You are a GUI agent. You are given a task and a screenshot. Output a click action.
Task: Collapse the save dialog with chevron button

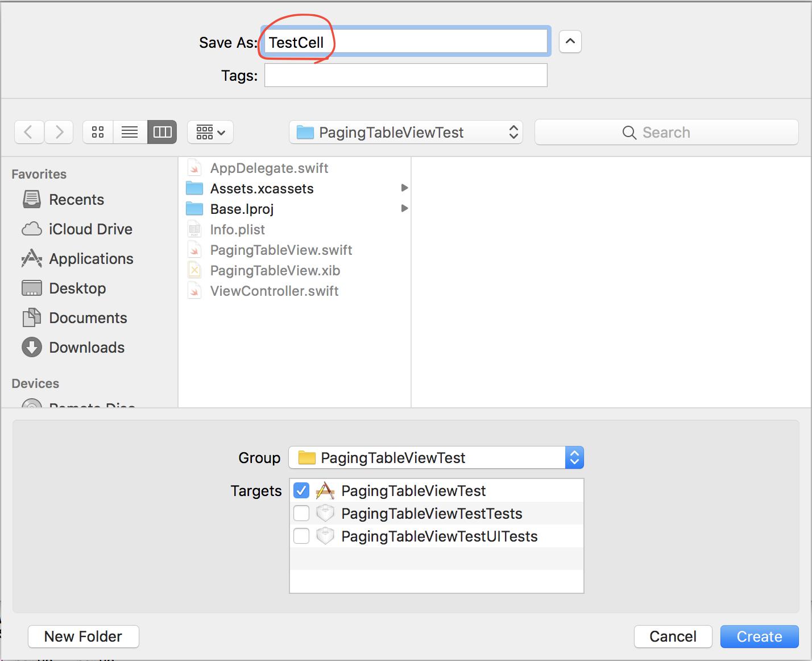(x=570, y=42)
